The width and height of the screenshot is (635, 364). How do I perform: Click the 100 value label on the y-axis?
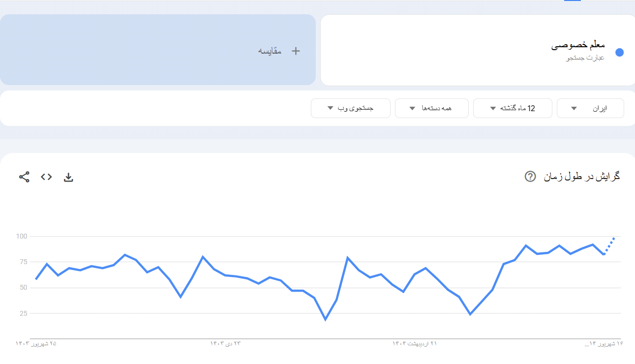pyautogui.click(x=21, y=237)
